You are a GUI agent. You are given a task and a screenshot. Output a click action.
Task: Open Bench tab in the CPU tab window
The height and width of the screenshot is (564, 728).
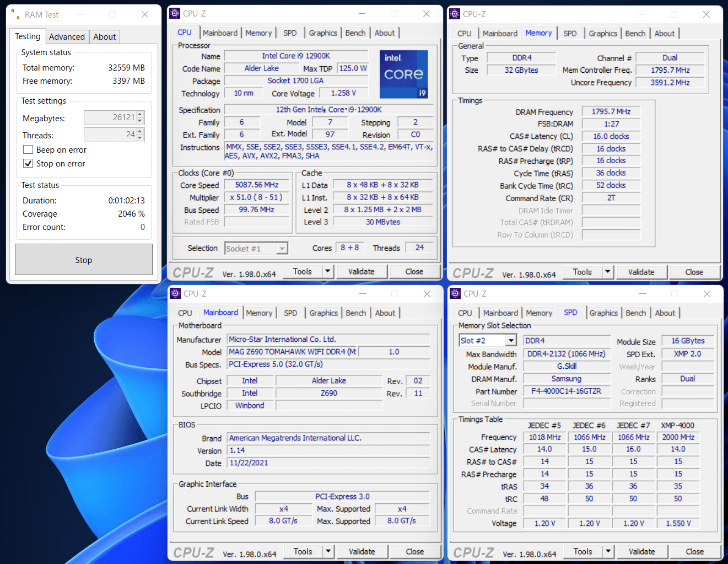pyautogui.click(x=355, y=33)
